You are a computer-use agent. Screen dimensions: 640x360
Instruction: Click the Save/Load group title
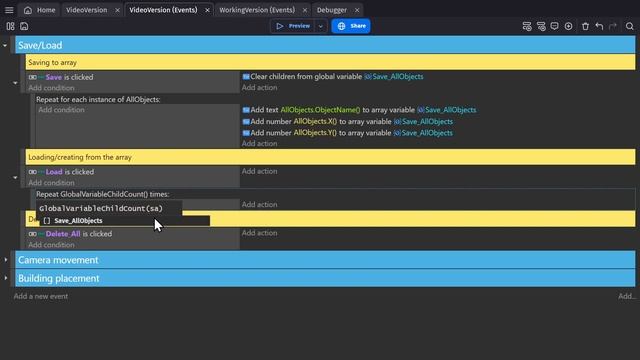pos(40,45)
